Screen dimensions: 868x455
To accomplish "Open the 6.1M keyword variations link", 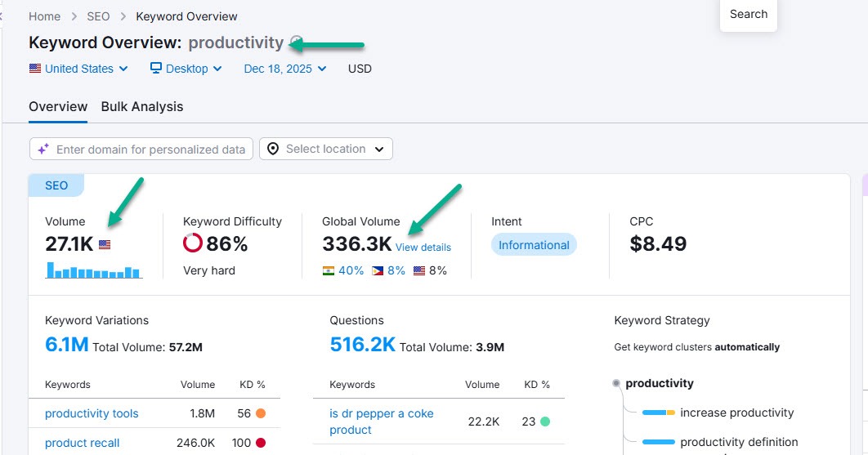I will point(66,344).
